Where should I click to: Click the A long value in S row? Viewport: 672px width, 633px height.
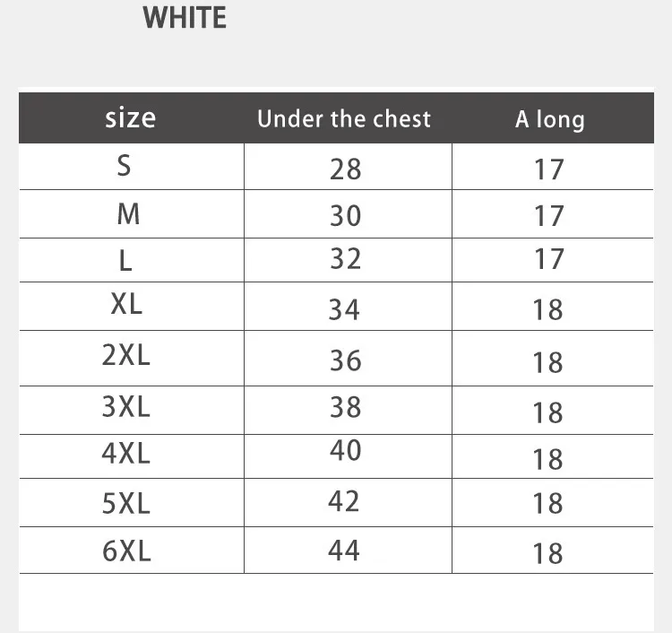pos(548,169)
